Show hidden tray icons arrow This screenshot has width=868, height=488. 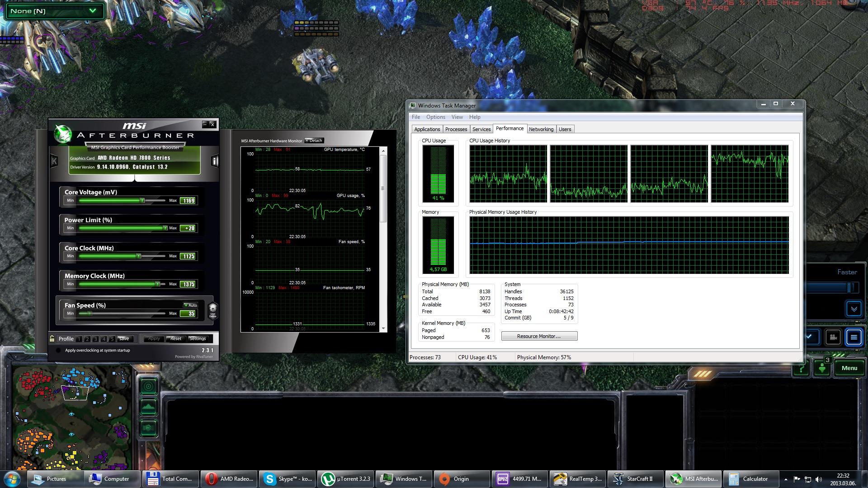[786, 479]
